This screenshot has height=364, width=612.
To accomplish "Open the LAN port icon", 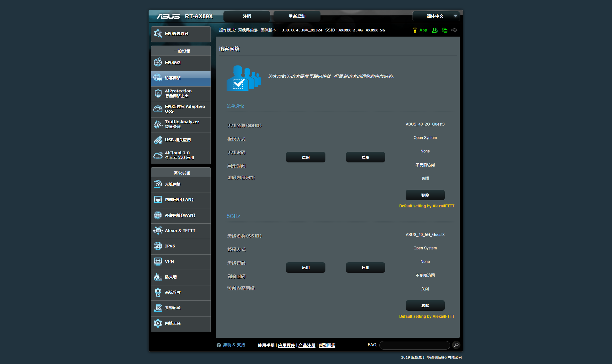I will tap(158, 200).
